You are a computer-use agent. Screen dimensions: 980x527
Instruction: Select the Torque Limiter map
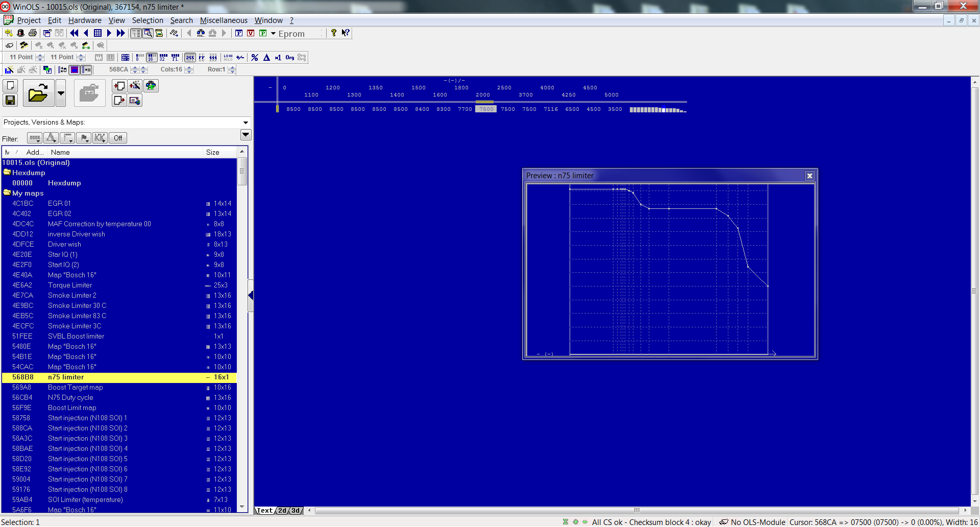[119, 285]
